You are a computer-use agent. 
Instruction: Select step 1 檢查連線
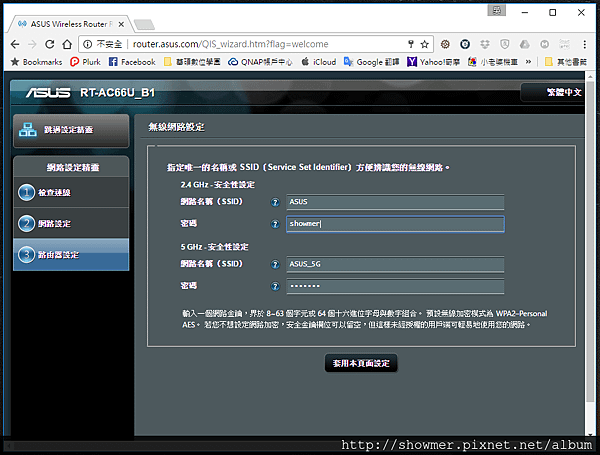click(x=71, y=192)
